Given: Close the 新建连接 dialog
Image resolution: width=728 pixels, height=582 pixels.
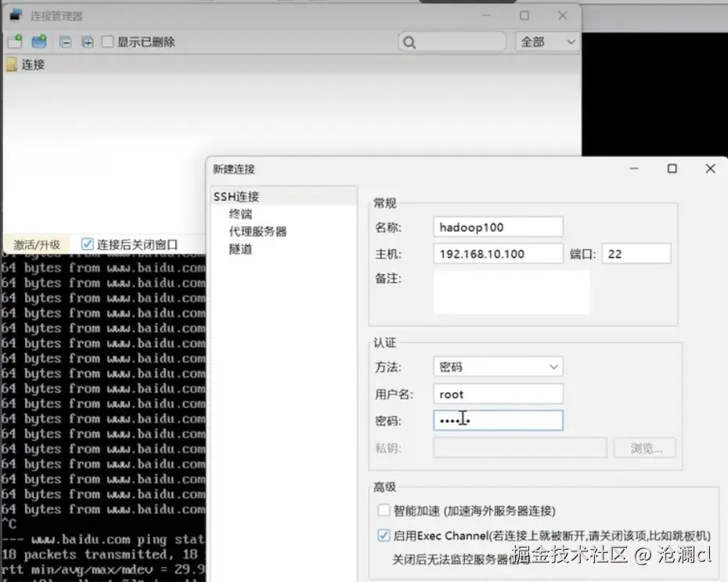Looking at the screenshot, I should [x=710, y=168].
